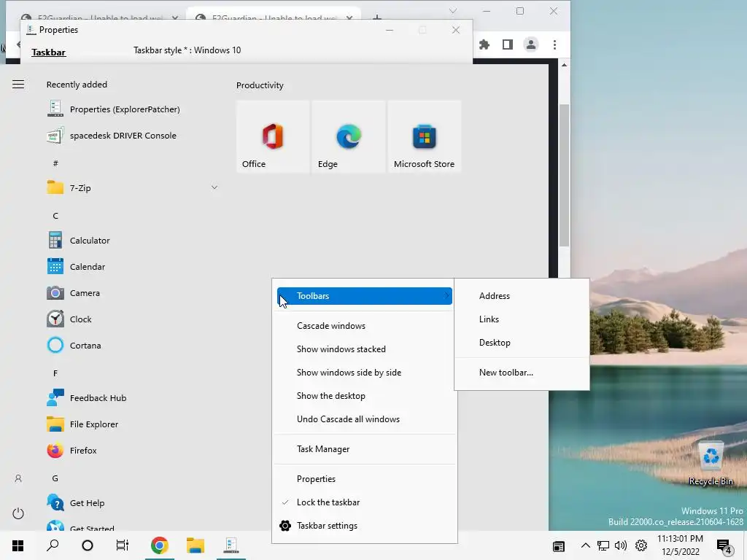The image size is (747, 560).
Task: Select the Properties app on taskbar
Action: pos(231,545)
